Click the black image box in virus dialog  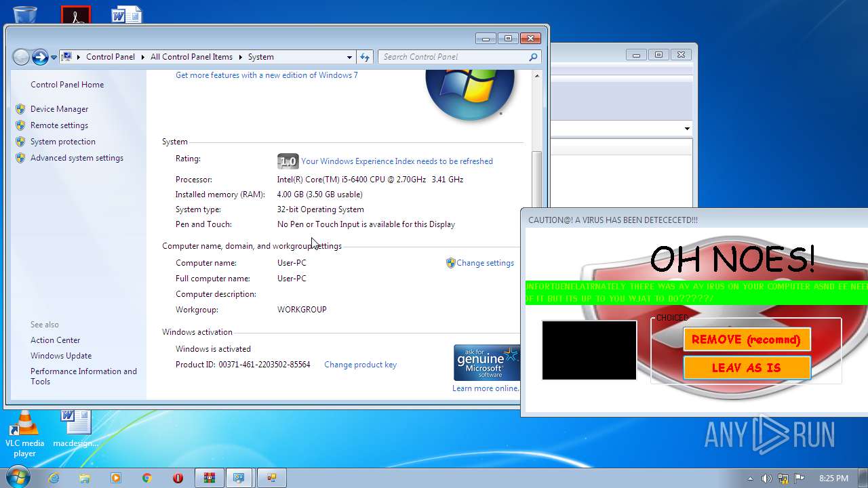point(589,350)
